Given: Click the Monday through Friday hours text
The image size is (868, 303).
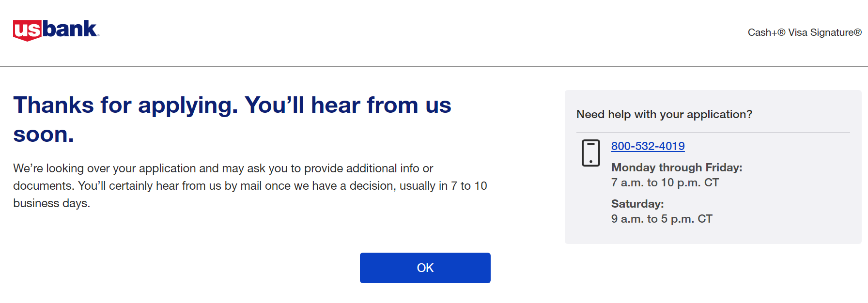Looking at the screenshot, I should pyautogui.click(x=676, y=167).
